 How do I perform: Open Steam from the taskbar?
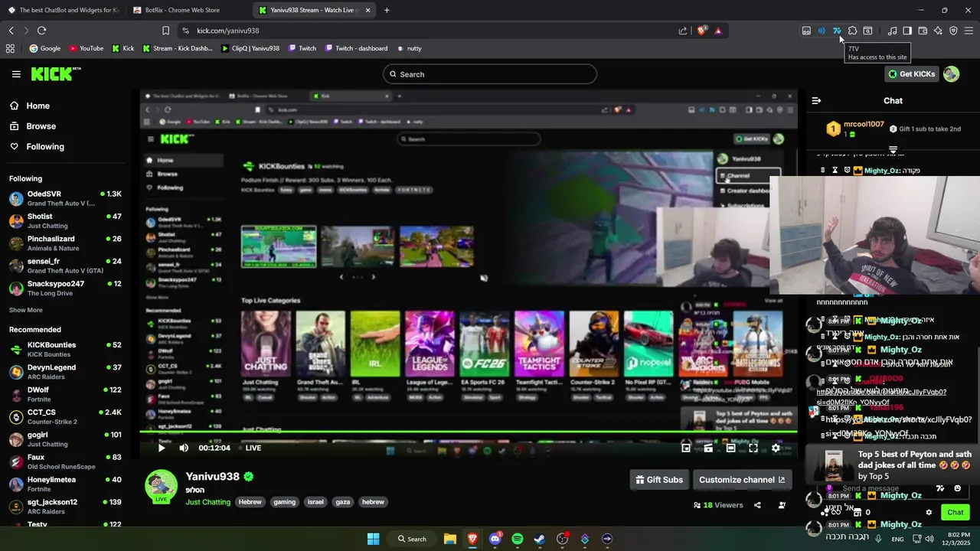point(540,539)
